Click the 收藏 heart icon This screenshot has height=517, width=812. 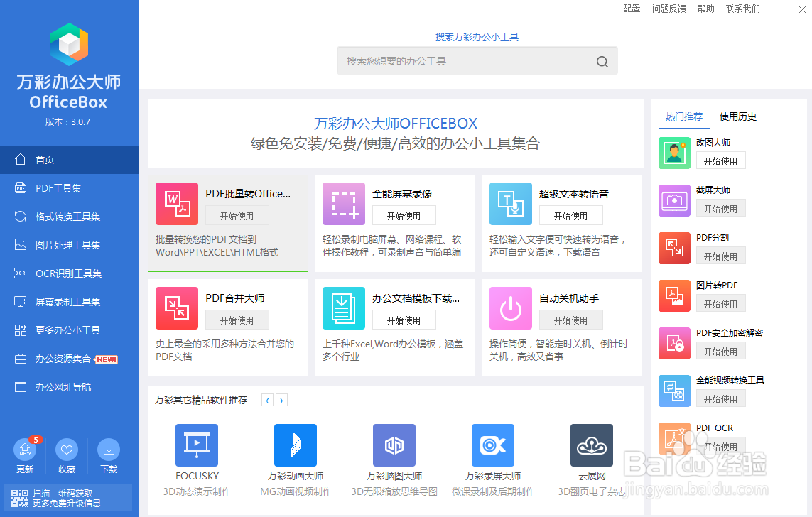[67, 450]
